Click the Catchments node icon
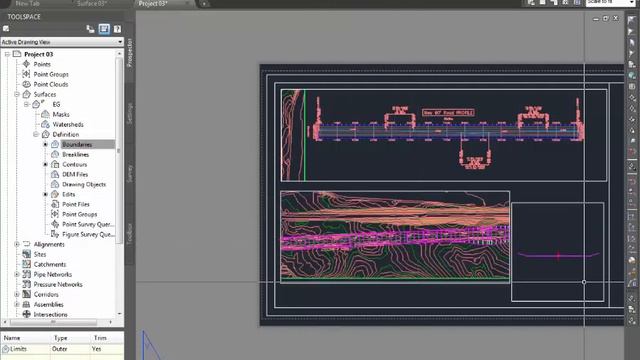Viewport: 640px width, 360px height. 27,264
